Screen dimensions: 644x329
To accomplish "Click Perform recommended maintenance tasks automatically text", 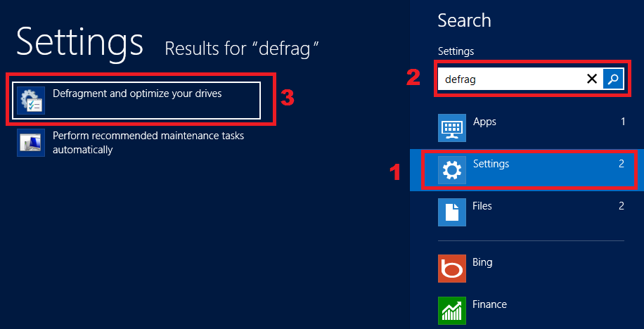I will point(148,143).
